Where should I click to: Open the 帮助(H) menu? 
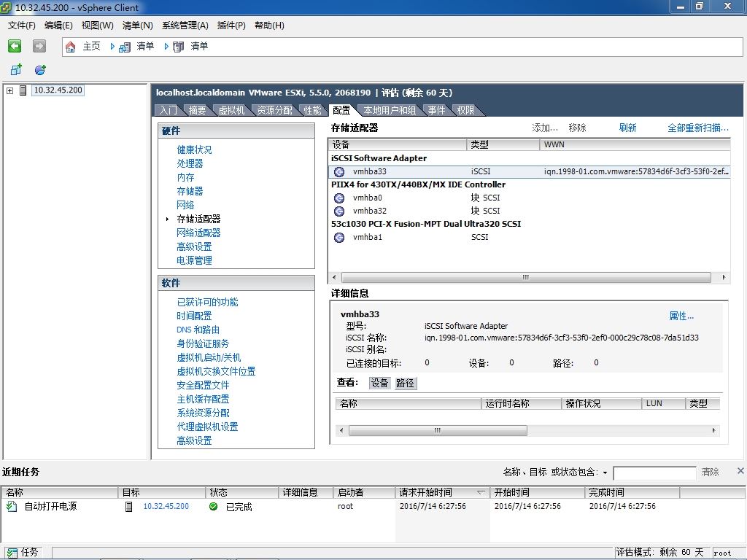click(x=269, y=26)
